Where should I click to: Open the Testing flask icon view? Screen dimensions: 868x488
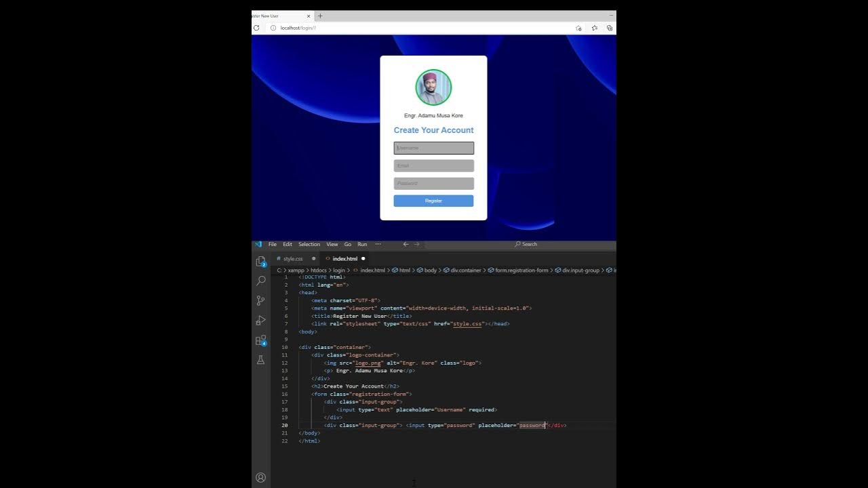coord(260,360)
